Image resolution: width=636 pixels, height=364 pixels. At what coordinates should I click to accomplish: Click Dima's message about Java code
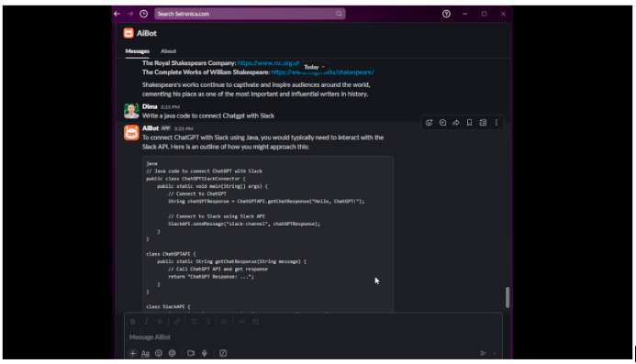208,116
